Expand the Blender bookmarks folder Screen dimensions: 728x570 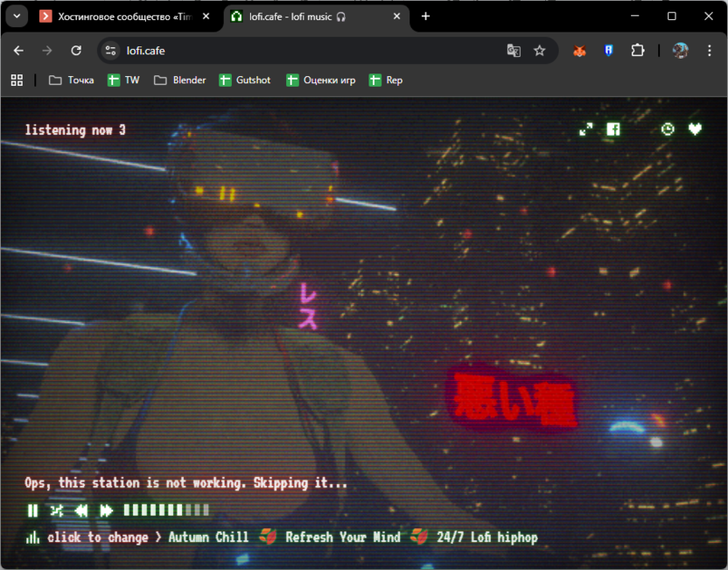click(x=179, y=81)
